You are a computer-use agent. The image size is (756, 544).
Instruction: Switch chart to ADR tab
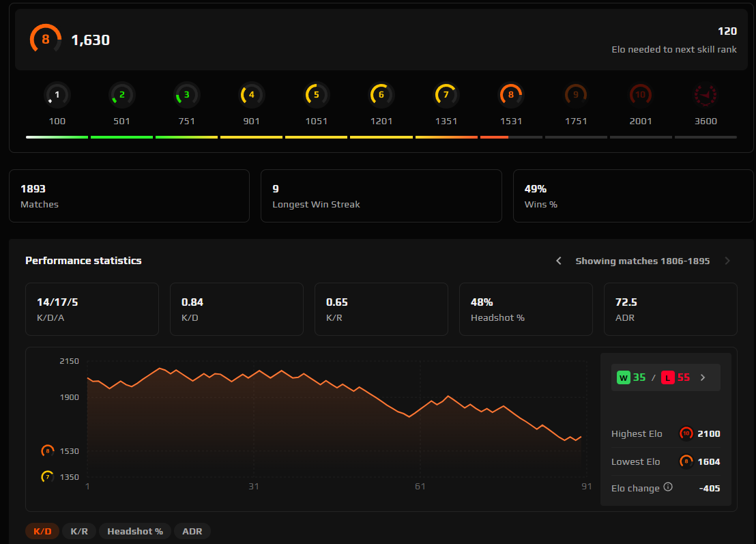(x=192, y=531)
